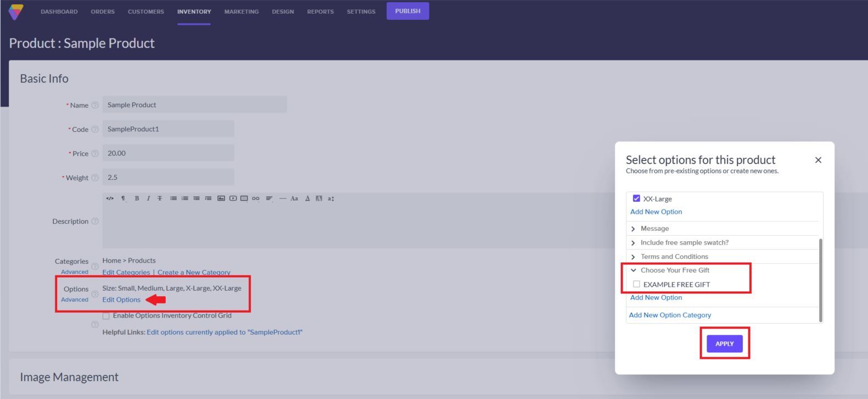868x399 pixels.
Task: Toggle bold formatting in description editor
Action: [x=137, y=198]
